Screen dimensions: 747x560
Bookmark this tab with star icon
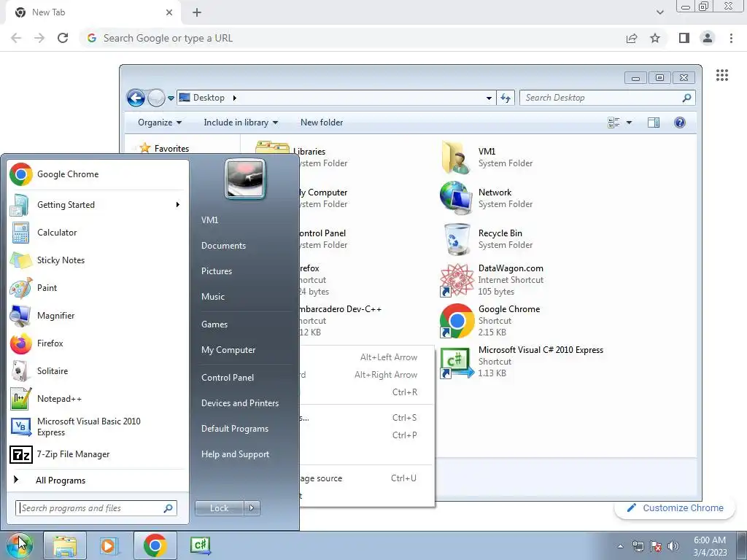click(x=655, y=38)
